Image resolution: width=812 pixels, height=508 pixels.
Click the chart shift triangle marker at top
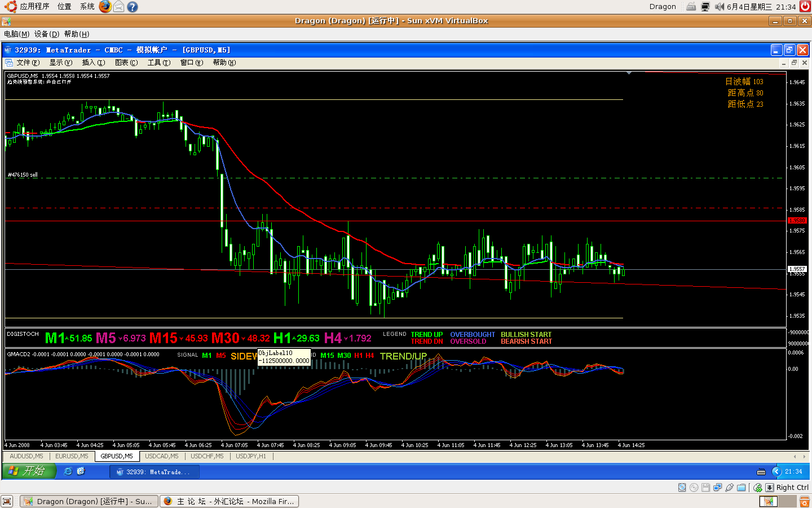coord(629,73)
